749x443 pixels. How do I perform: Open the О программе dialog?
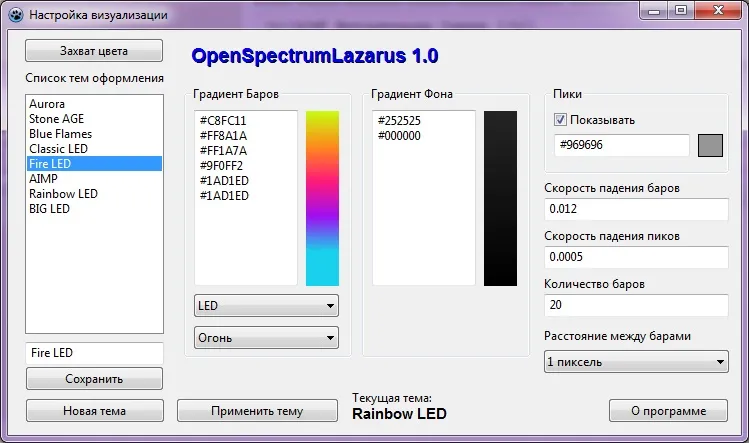[x=668, y=411]
